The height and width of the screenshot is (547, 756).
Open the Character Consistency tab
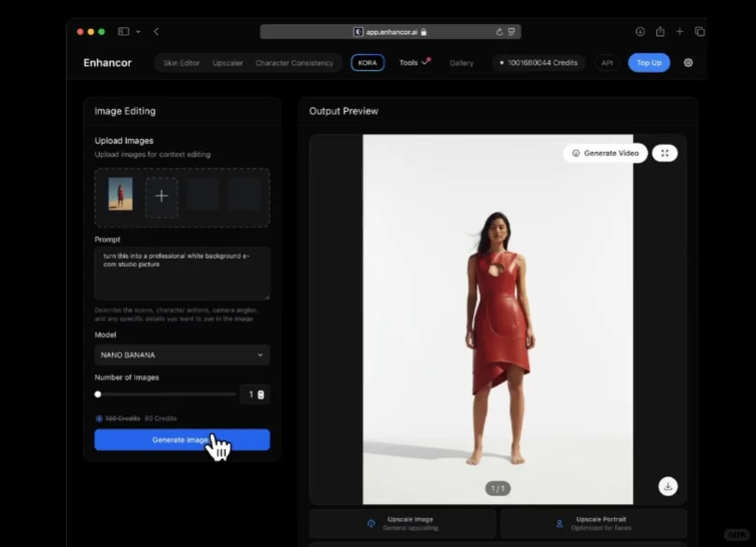coord(294,63)
